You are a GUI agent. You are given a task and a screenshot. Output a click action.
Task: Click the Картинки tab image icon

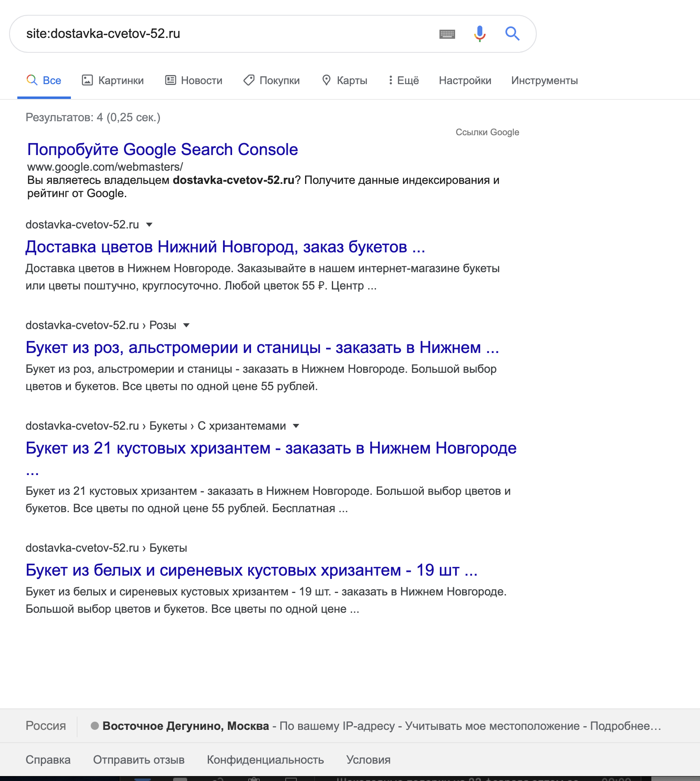click(x=87, y=80)
